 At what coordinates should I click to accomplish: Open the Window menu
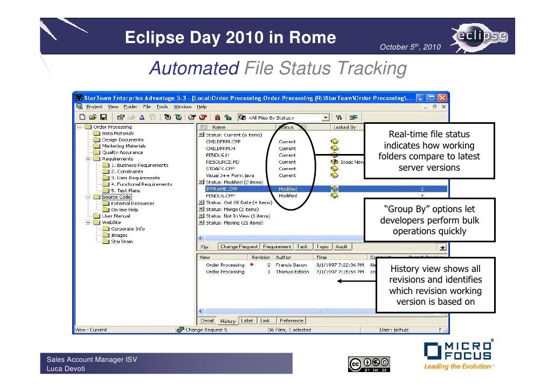pos(182,107)
